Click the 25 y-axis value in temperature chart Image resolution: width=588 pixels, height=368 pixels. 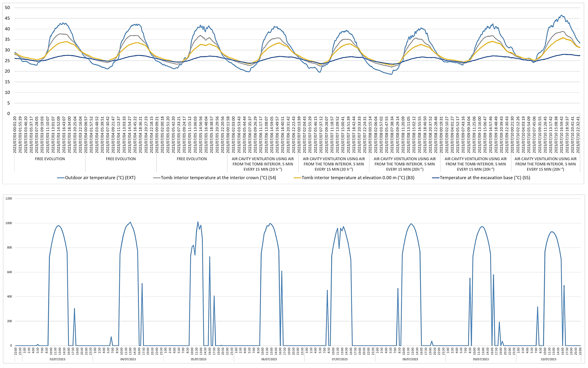click(x=7, y=61)
